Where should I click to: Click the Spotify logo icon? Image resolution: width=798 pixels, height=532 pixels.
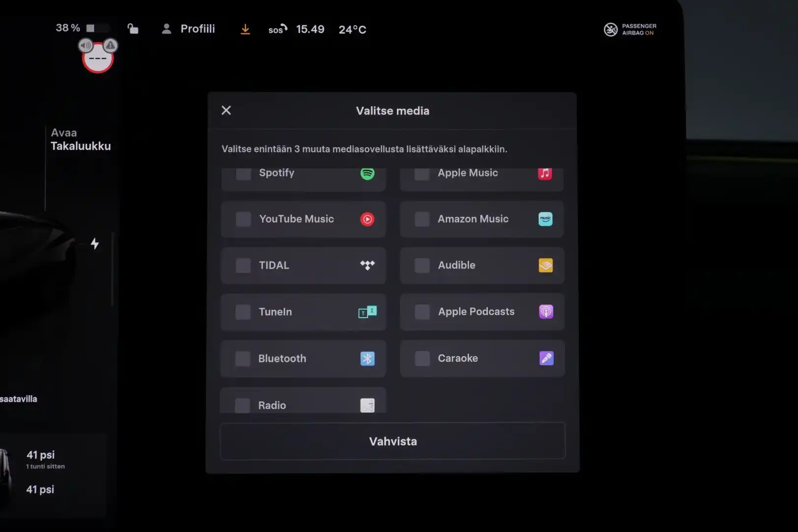pyautogui.click(x=367, y=173)
